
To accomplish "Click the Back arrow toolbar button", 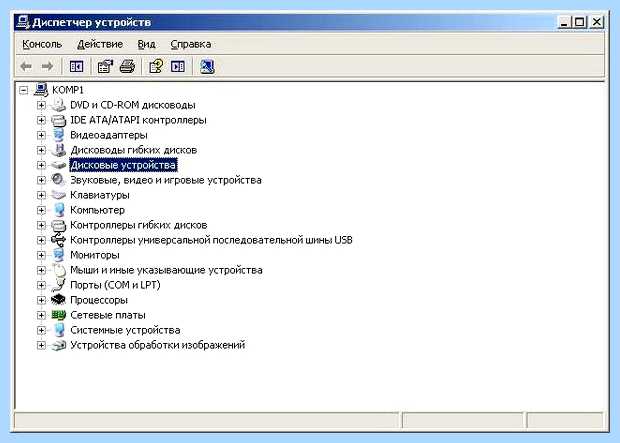I will 26,66.
